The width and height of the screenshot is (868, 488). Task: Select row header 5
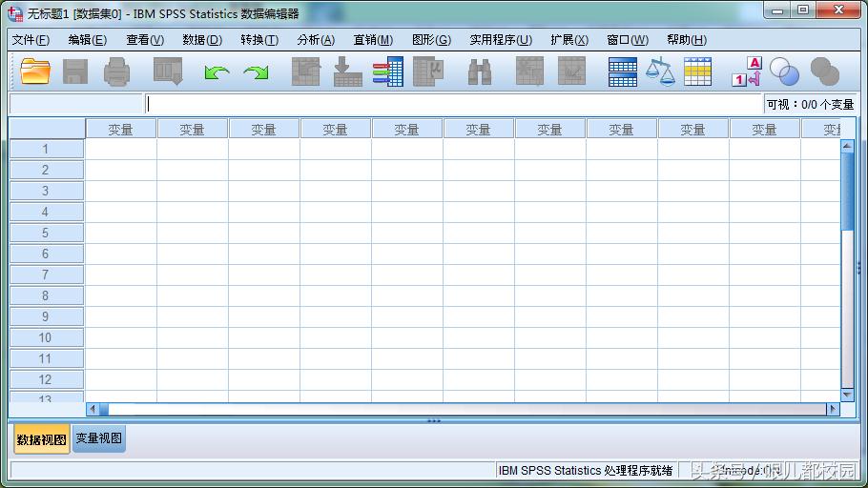pos(47,233)
